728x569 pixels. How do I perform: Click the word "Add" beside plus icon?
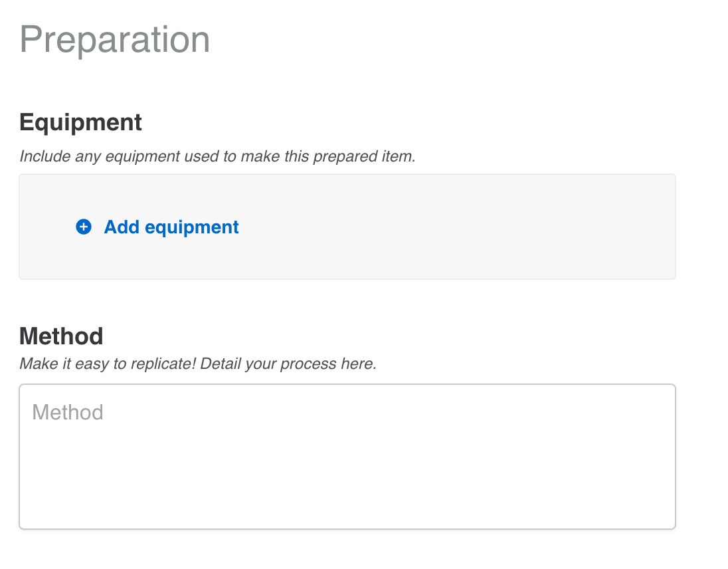coord(122,227)
